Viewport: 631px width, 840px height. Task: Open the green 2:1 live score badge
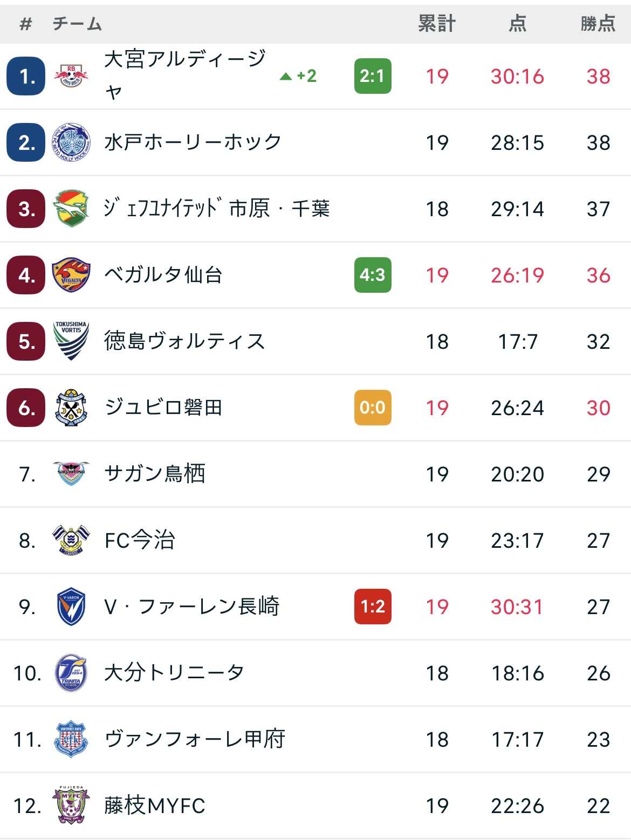(373, 76)
